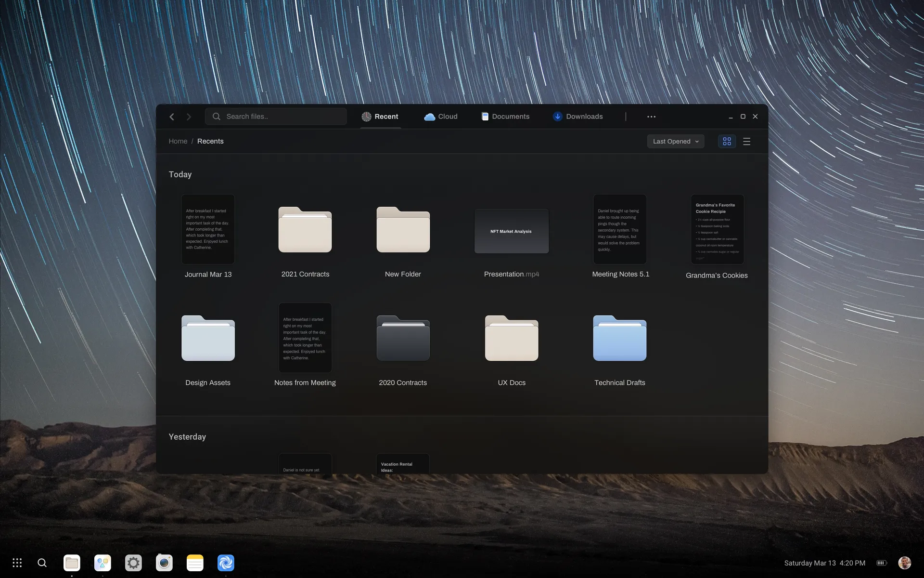Check the battery indicator in system tray
The width and height of the screenshot is (924, 578).
(x=881, y=563)
